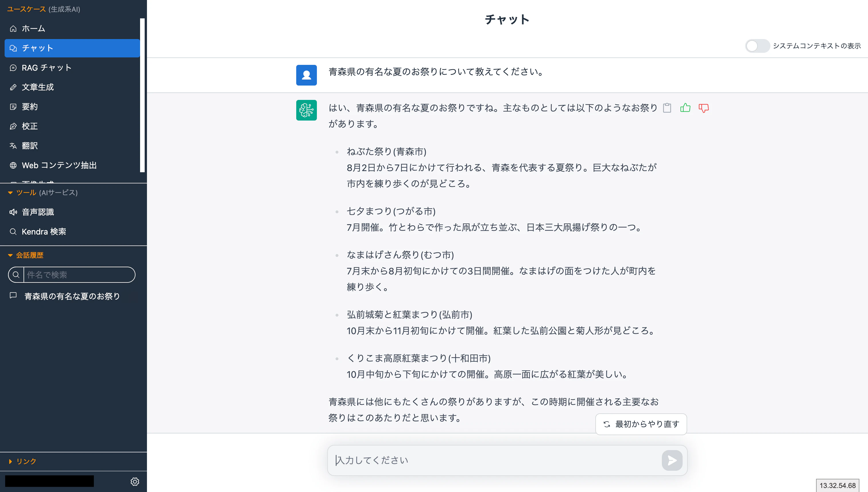The image size is (868, 492).
Task: Copy the AI response with clipboard icon
Action: coord(667,108)
